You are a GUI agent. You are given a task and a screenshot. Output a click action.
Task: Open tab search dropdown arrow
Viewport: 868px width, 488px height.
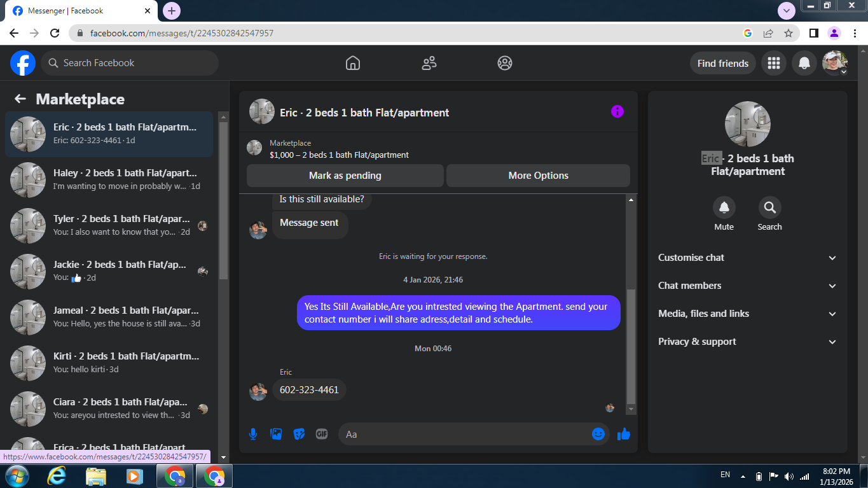787,11
